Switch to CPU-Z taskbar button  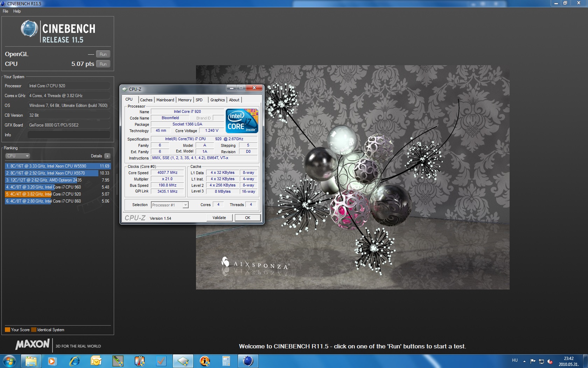(x=183, y=361)
